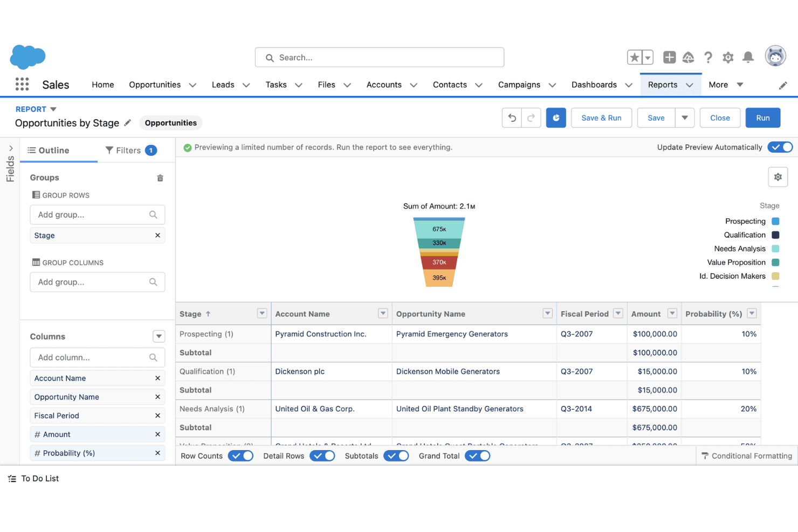Toggle Detail Rows switch
This screenshot has height=532, width=798.
pyautogui.click(x=322, y=456)
